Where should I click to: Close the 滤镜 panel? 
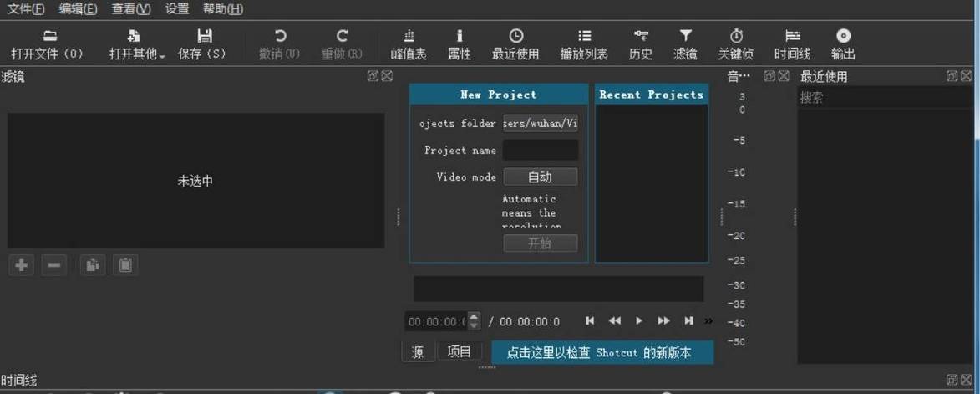tap(387, 76)
